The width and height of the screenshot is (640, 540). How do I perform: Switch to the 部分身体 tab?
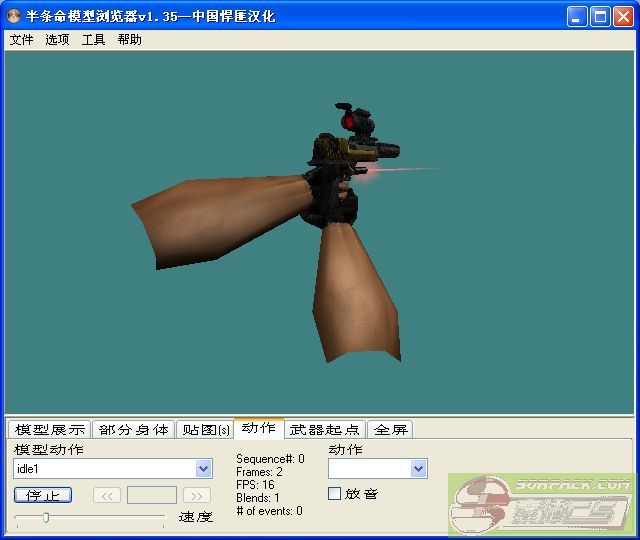pyautogui.click(x=133, y=429)
